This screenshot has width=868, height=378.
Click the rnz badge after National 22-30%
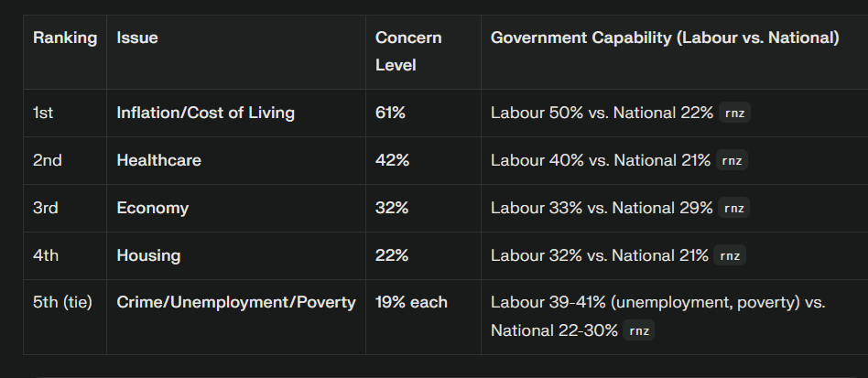[639, 331]
